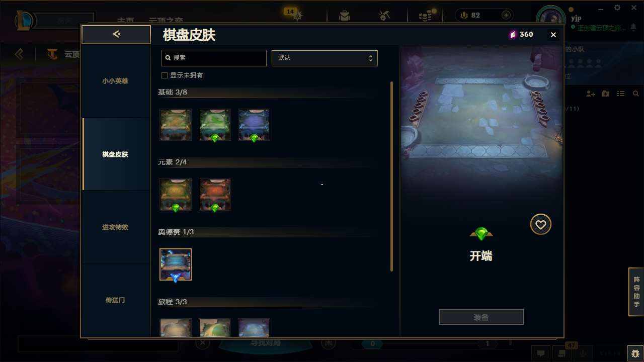
Task: Open the chat bubble icon at bottom right
Action: coord(541,353)
